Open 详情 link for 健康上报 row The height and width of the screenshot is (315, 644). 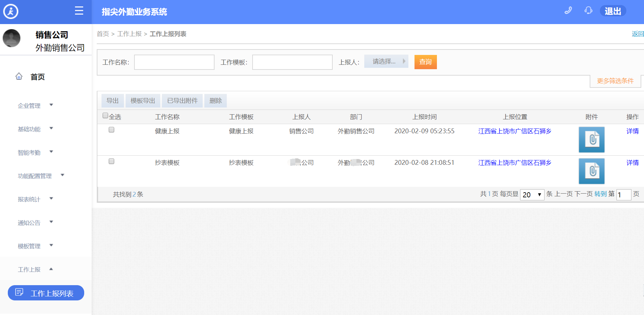pos(632,131)
